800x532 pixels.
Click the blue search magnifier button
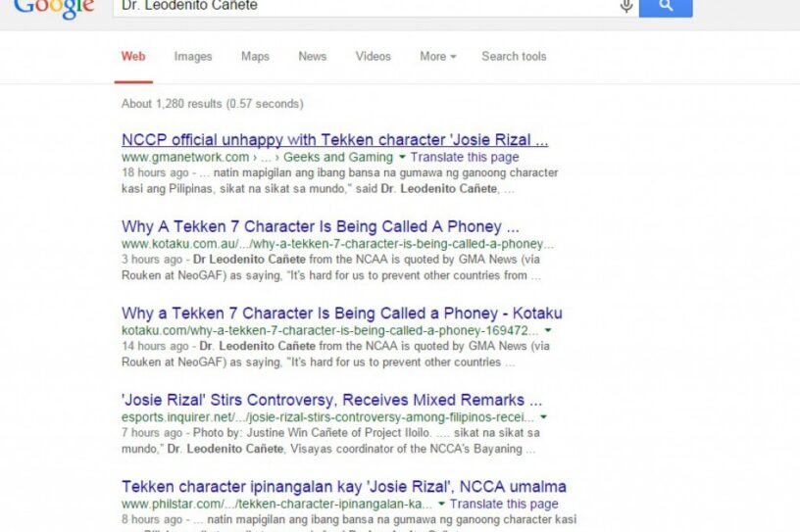pyautogui.click(x=666, y=7)
